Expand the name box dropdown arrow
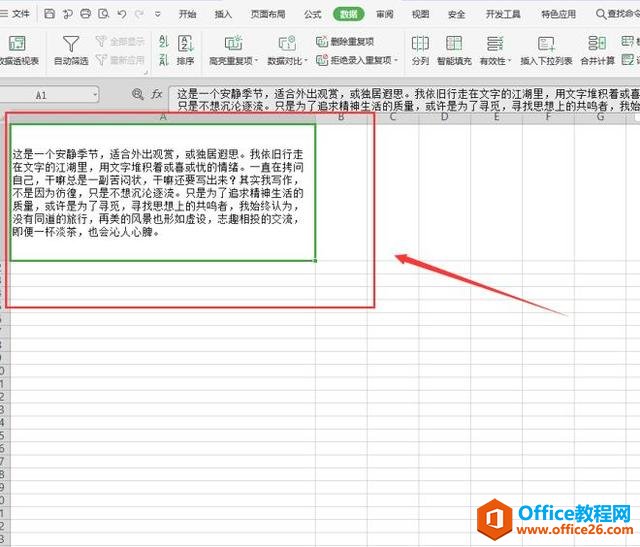The width and height of the screenshot is (640, 547). [x=95, y=96]
